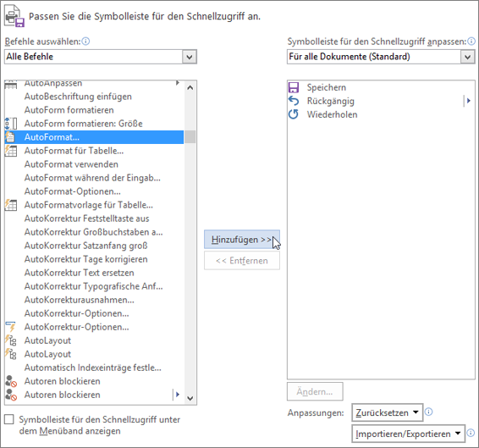This screenshot has width=479, height=448.
Task: Select AutoForm formatieren in the list
Action: (x=94, y=110)
